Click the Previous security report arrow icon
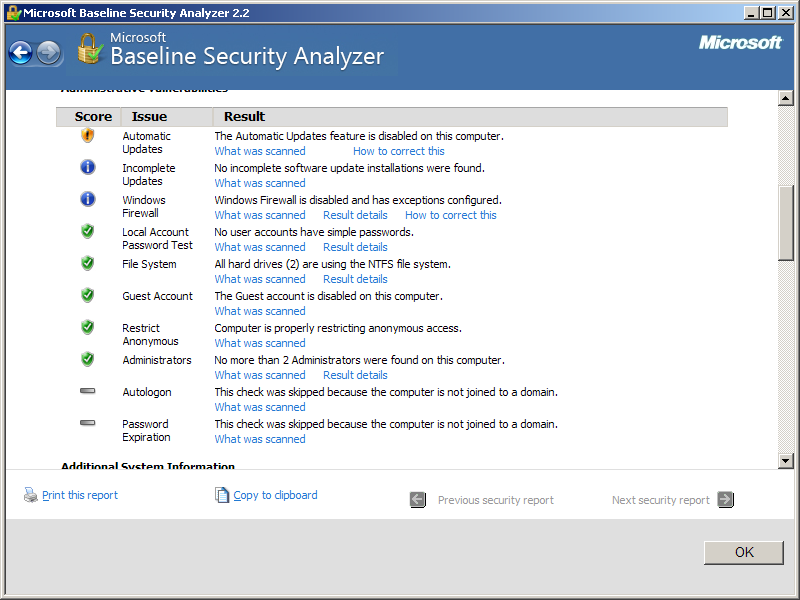The image size is (800, 600). [418, 499]
